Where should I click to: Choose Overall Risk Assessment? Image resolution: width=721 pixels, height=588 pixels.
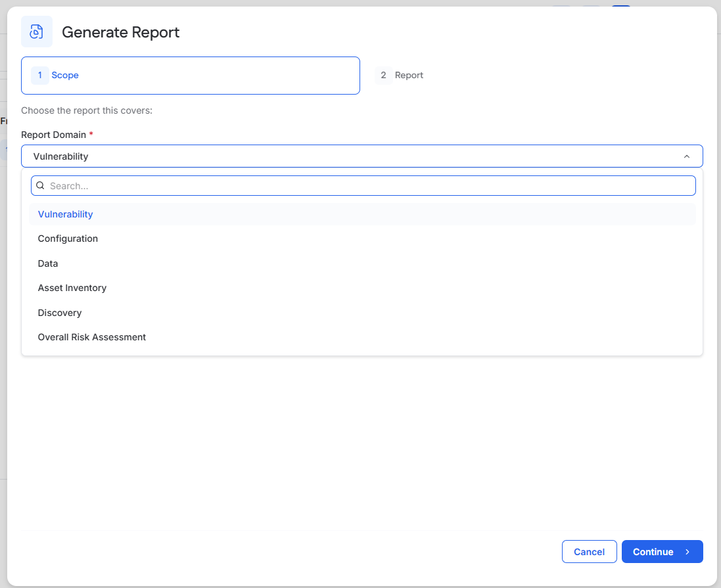pos(362,337)
